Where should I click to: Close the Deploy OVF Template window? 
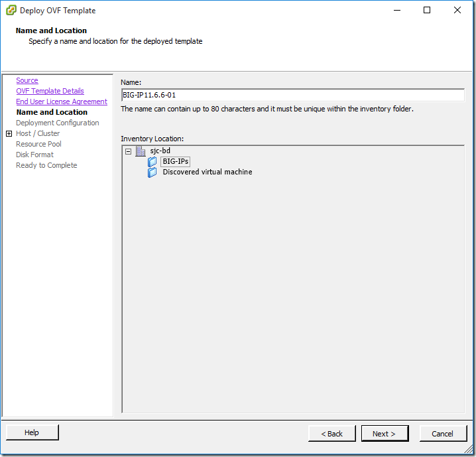coord(457,10)
